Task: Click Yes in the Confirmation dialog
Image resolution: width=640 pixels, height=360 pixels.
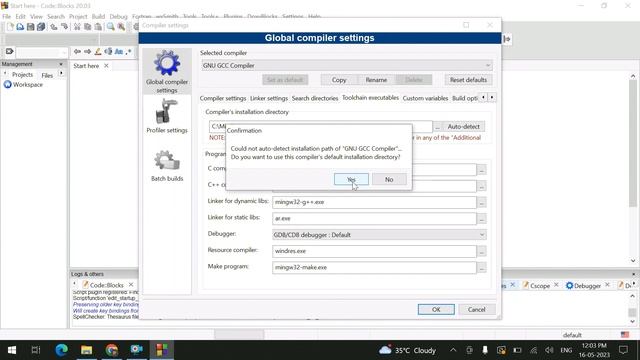Action: click(x=351, y=179)
